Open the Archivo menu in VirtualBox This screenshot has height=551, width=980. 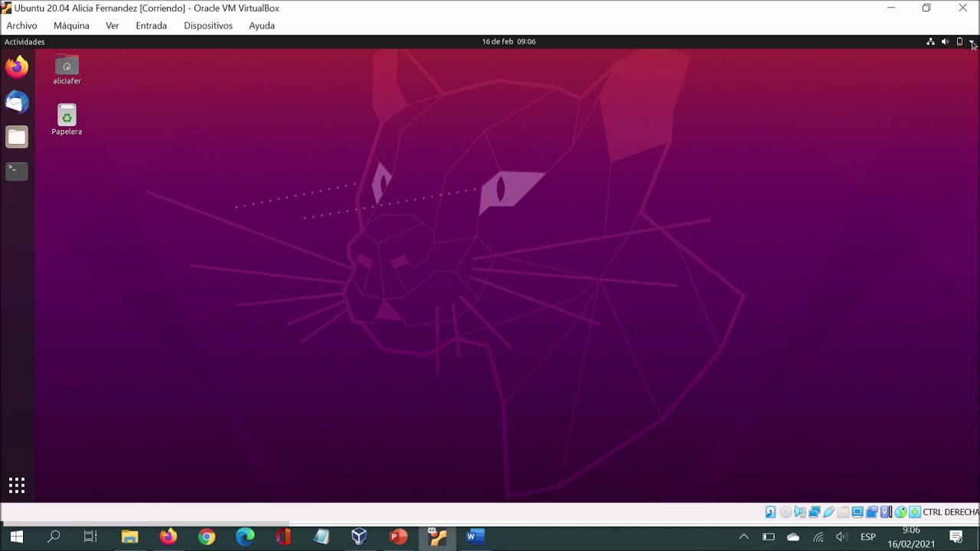tap(21, 25)
